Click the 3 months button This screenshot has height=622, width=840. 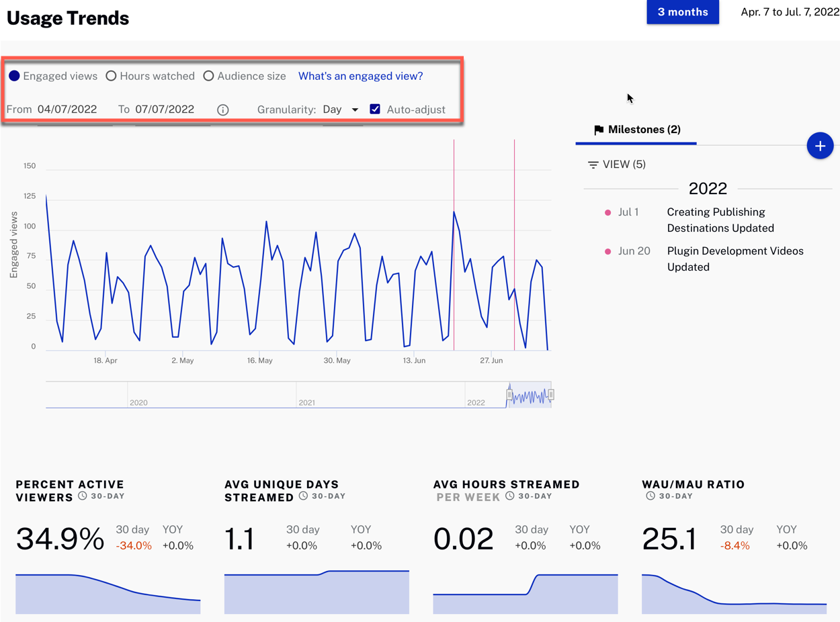click(683, 12)
